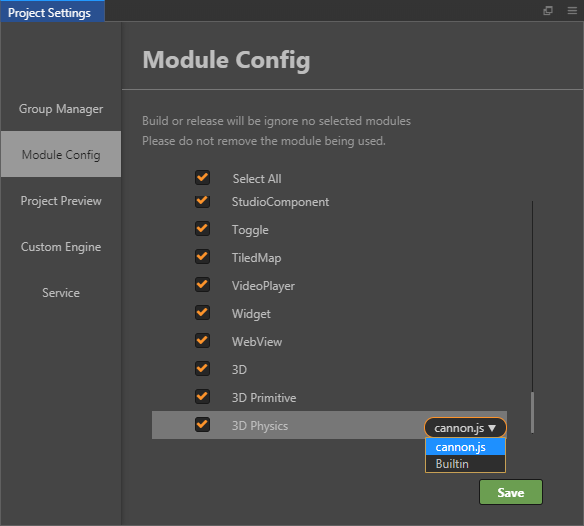This screenshot has height=526, width=584.
Task: Uncheck the 3D Primitive checkbox
Action: (202, 396)
